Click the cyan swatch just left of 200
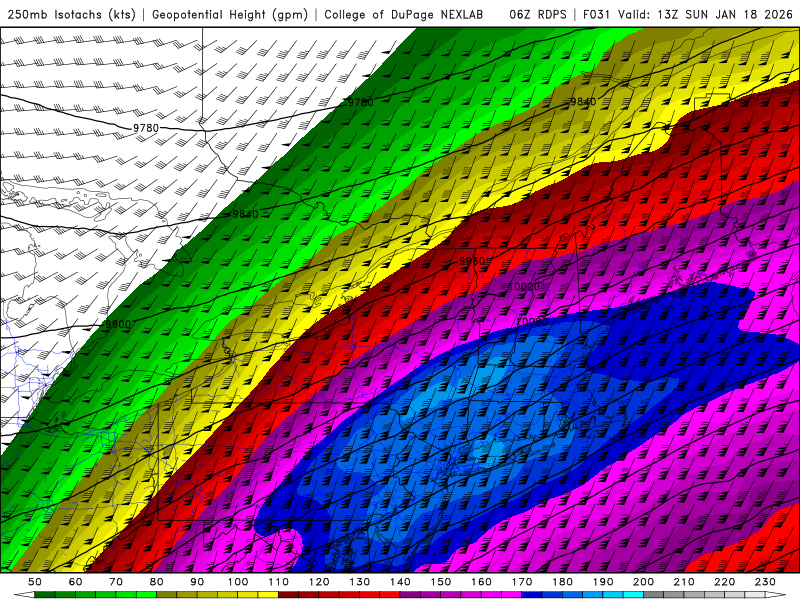800x600 pixels. pos(633,595)
